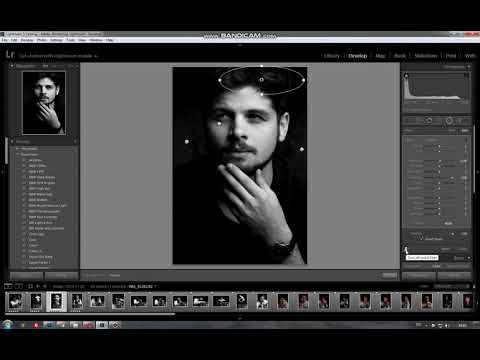
Task: Toggle the histogram shadow clipping indicator
Action: [406, 76]
